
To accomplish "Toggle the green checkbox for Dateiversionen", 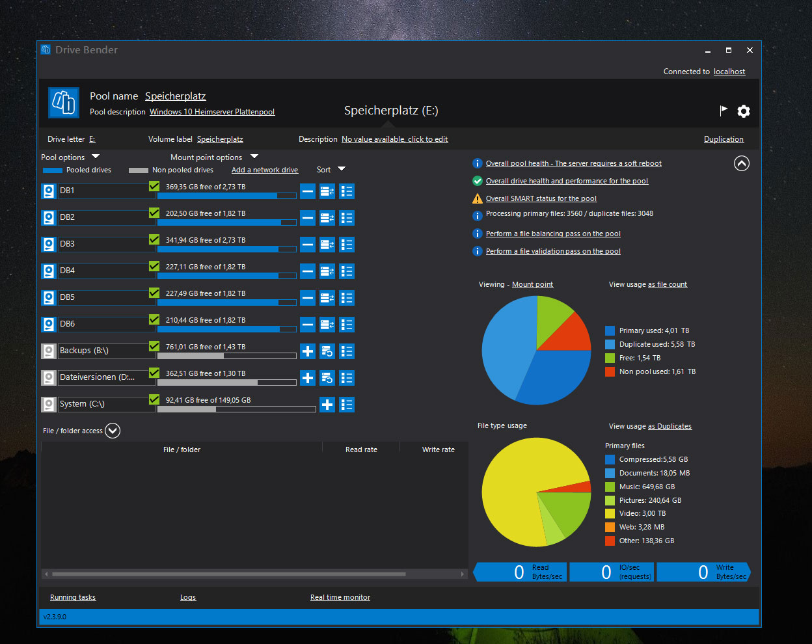I will coord(154,373).
